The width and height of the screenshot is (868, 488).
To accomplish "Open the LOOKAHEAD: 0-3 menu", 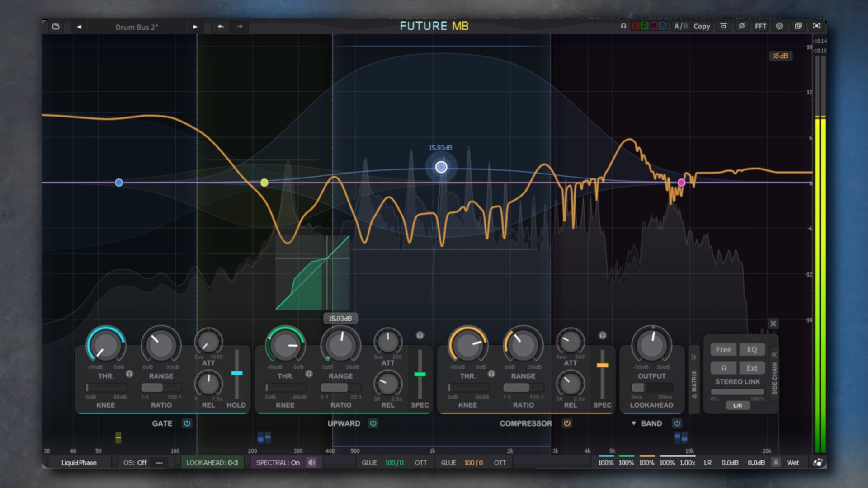I will click(212, 463).
